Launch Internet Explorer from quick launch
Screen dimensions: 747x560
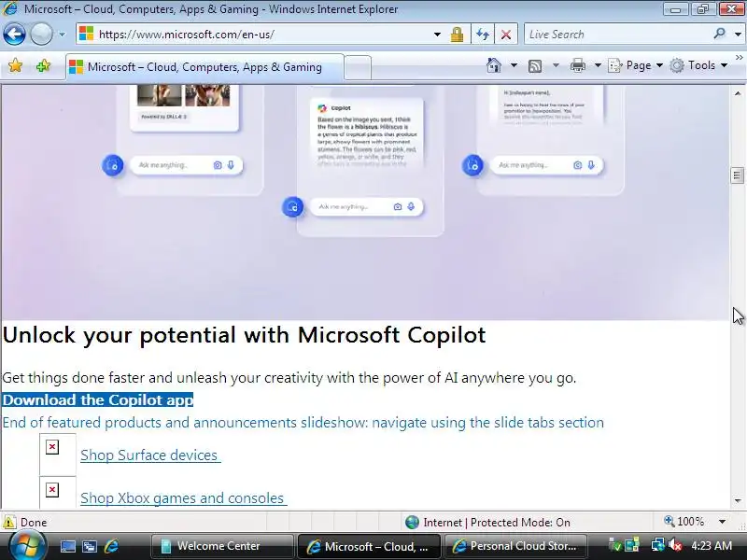tap(111, 546)
